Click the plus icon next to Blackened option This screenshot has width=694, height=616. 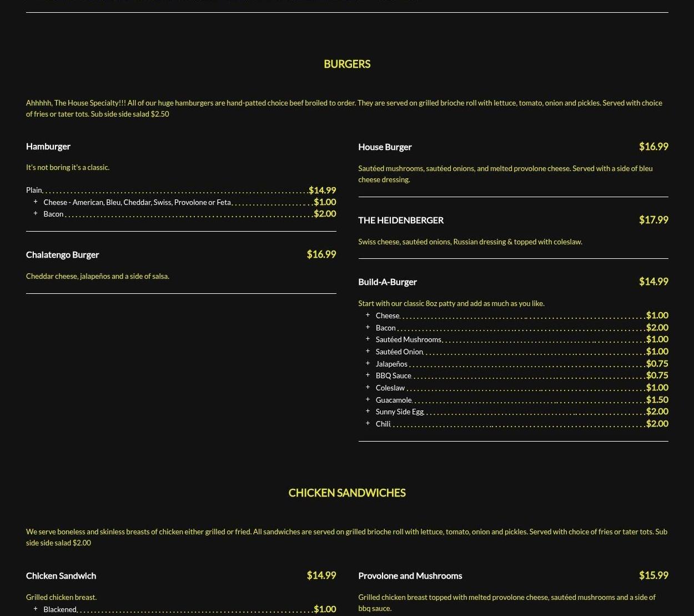(x=36, y=609)
